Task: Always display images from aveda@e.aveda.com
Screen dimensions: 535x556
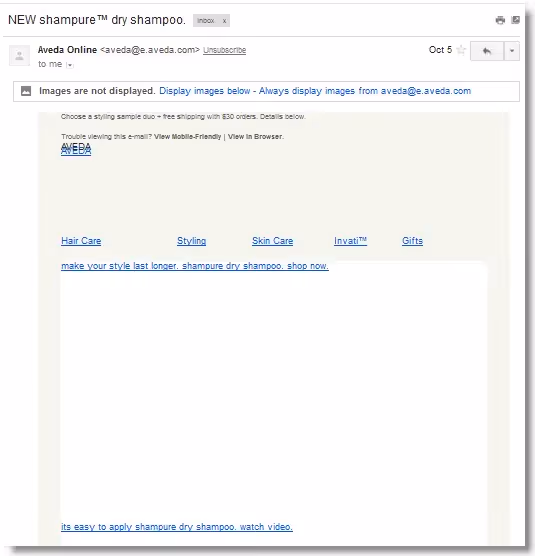Action: (x=365, y=91)
